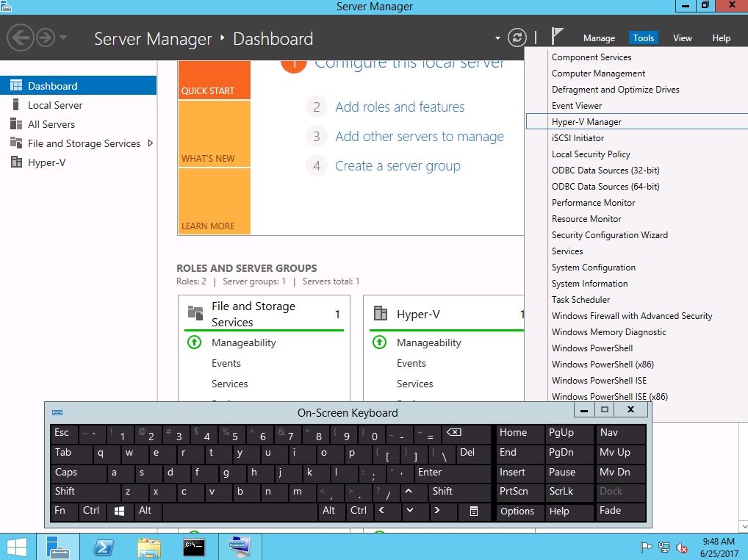Click the up arrow key on keyboard
This screenshot has height=560, width=748.
[414, 492]
